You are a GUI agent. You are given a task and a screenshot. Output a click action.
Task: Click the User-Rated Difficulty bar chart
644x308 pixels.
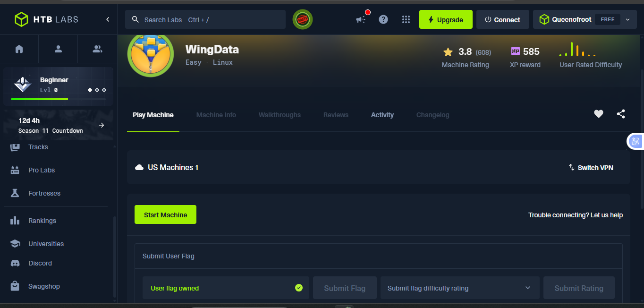[x=586, y=49]
